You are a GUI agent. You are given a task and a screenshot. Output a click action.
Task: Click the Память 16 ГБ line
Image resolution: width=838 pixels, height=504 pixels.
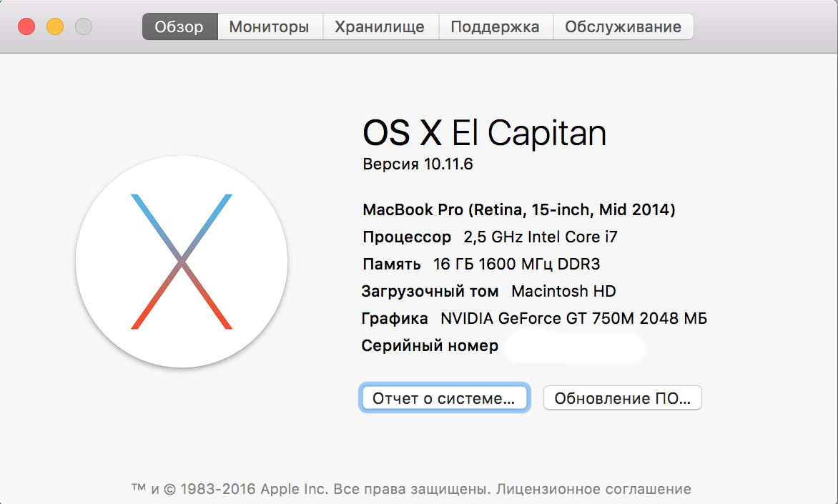[481, 265]
